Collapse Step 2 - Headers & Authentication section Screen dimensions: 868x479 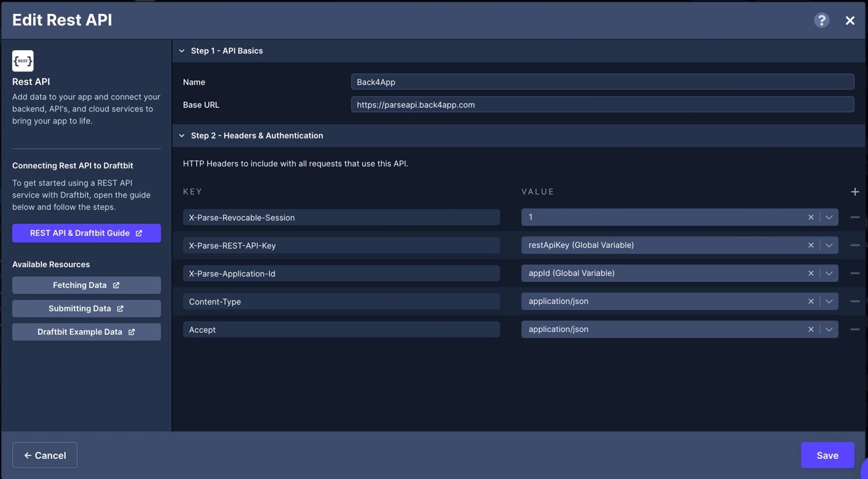(182, 136)
